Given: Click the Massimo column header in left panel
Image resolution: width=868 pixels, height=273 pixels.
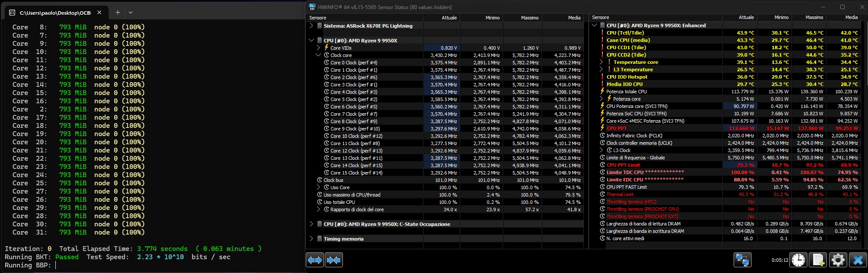Looking at the screenshot, I should 522,18.
